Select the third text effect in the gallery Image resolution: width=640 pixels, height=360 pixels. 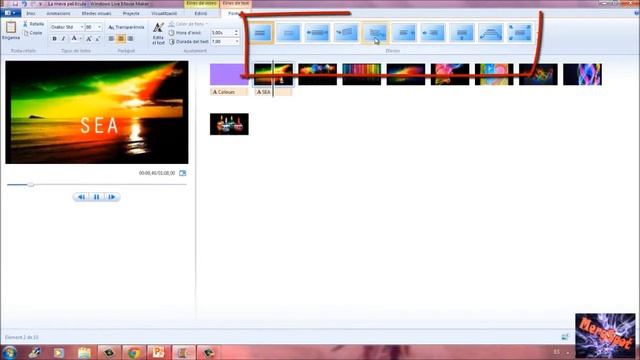(x=318, y=33)
